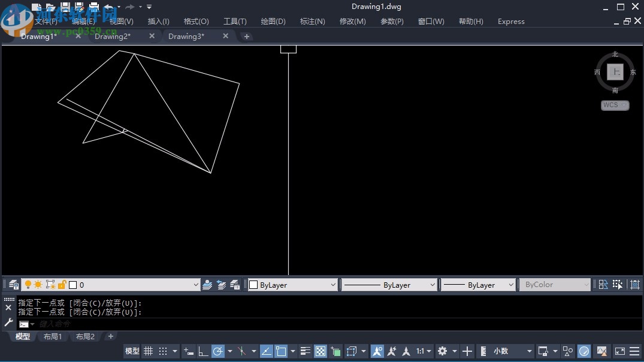Switch to the Drawing2 tab
Viewport: 644px width, 362px height.
pyautogui.click(x=113, y=36)
